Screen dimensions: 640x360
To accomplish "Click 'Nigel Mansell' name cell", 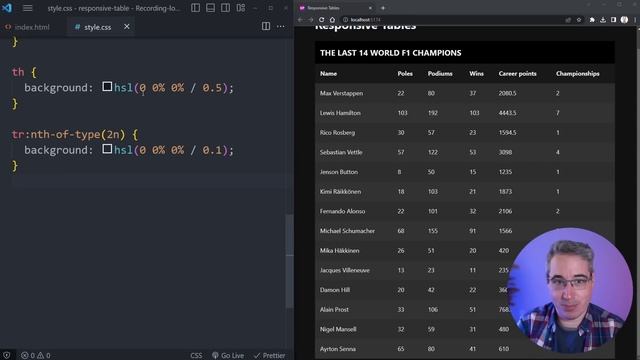I will (x=338, y=329).
